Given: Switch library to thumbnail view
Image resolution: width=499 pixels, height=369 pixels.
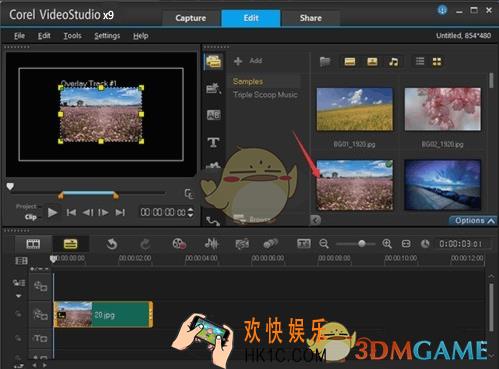Looking at the screenshot, I should tap(437, 62).
